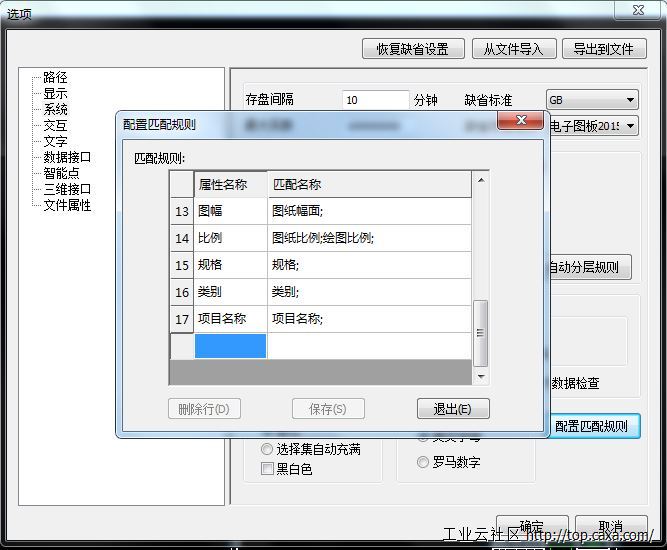Click scrollbar down arrow in rules table
The height and width of the screenshot is (550, 667).
481,376
